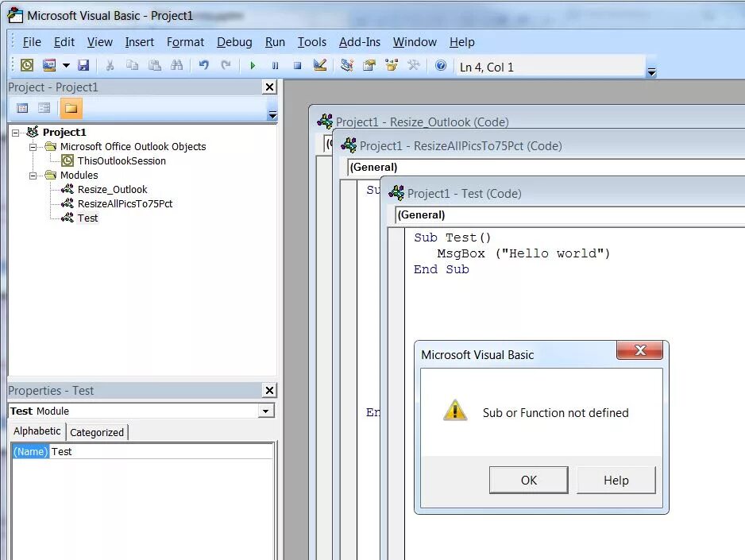Save the project with the floppy icon
This screenshot has width=745, height=560.
pos(83,65)
